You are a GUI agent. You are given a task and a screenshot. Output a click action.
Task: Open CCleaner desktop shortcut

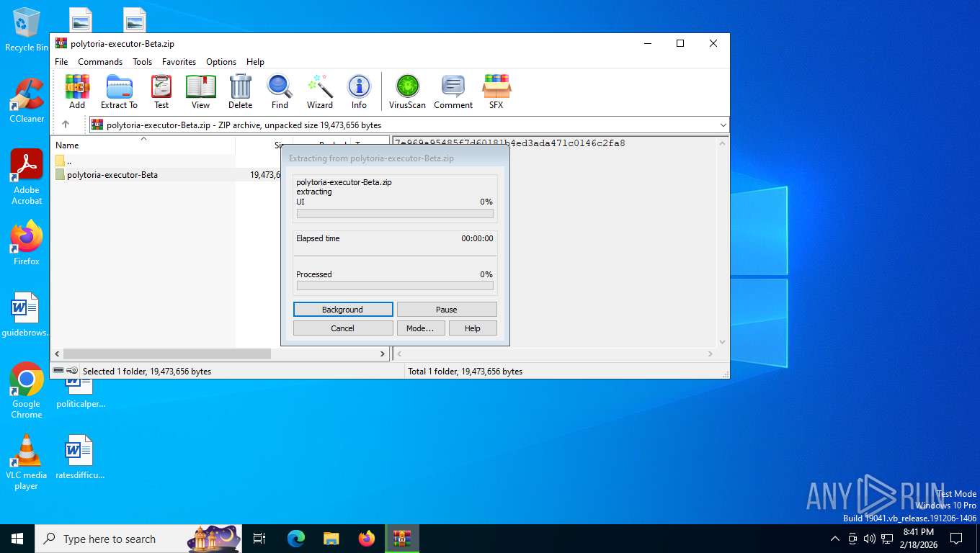(x=27, y=101)
